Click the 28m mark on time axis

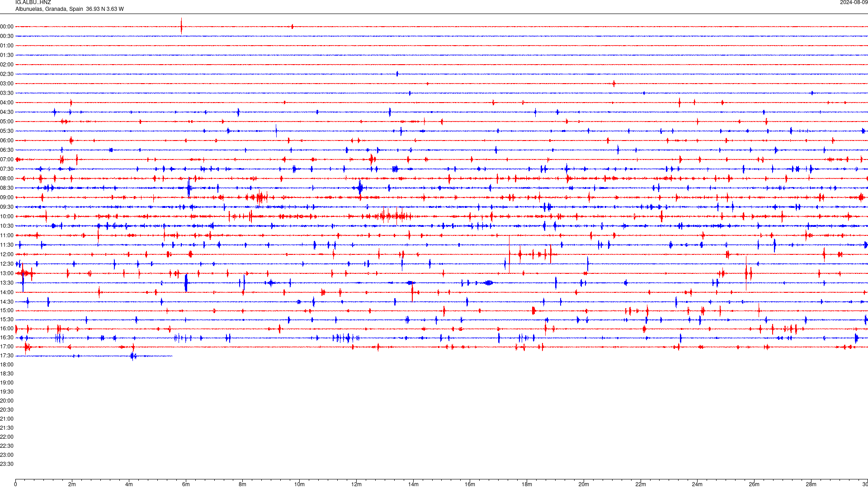coord(811,484)
